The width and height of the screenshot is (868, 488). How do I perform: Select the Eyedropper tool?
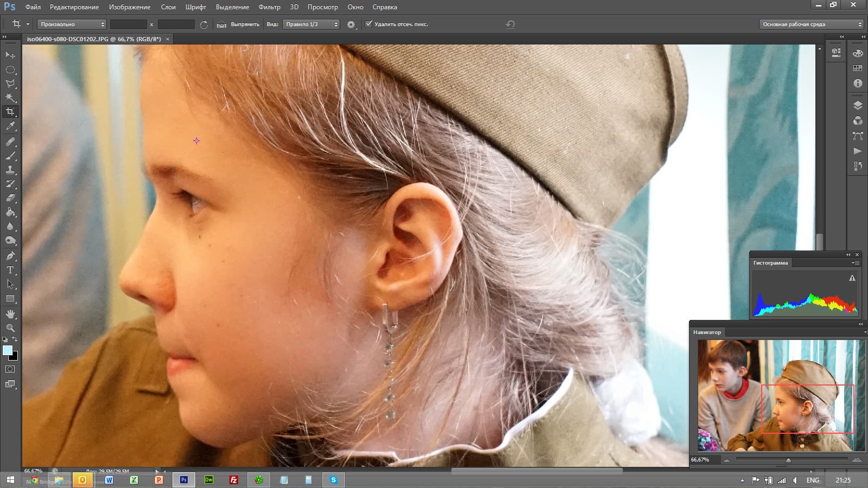(x=10, y=126)
